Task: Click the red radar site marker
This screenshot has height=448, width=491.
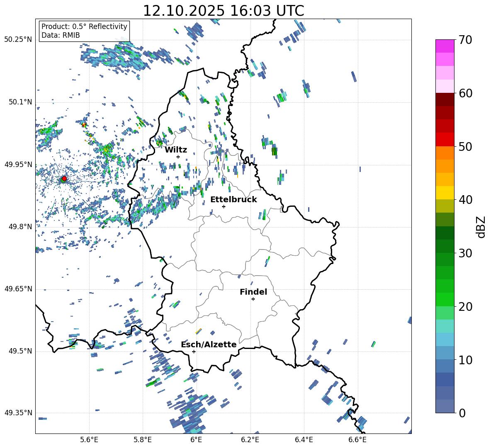Action: [x=64, y=179]
